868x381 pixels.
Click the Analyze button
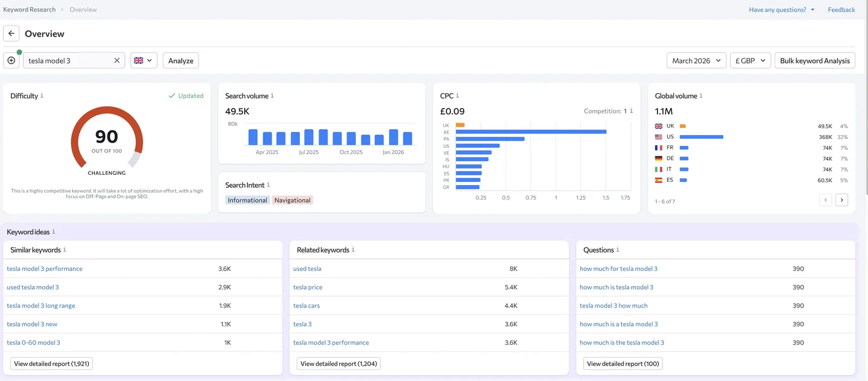tap(181, 60)
